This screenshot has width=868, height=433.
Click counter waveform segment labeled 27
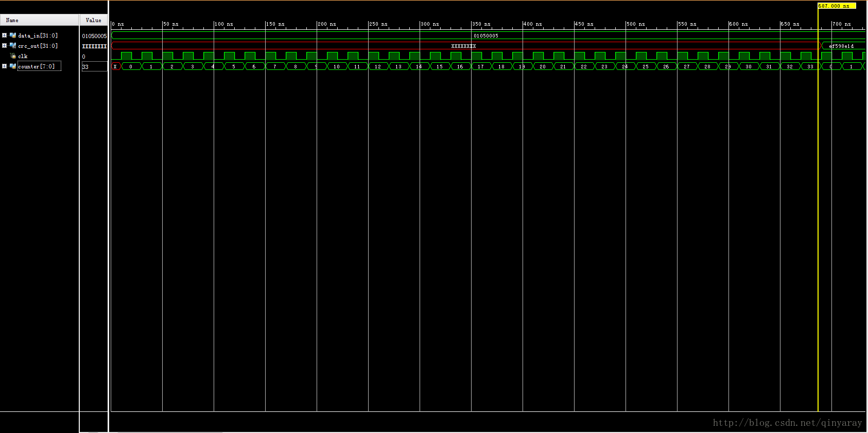coord(687,66)
